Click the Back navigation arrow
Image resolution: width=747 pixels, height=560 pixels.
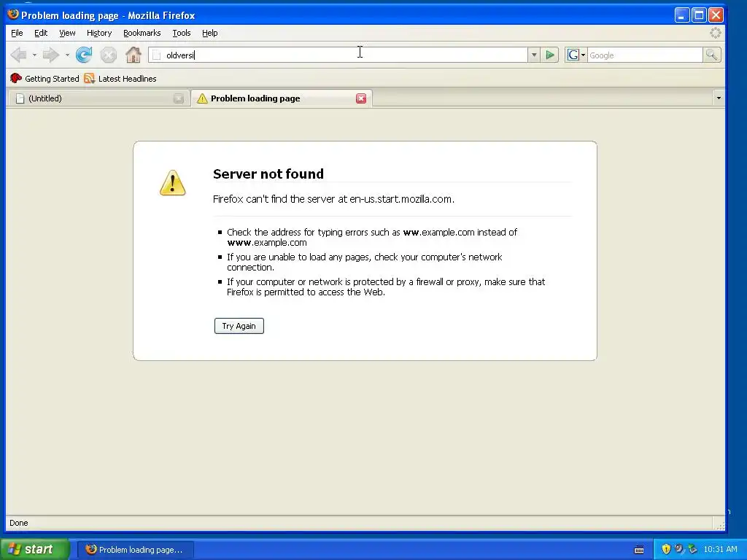(19, 55)
